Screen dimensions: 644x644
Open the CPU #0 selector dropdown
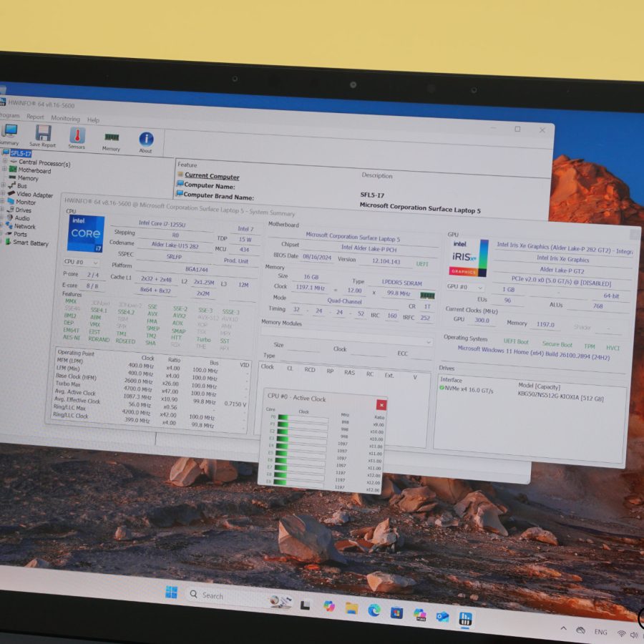pyautogui.click(x=81, y=262)
